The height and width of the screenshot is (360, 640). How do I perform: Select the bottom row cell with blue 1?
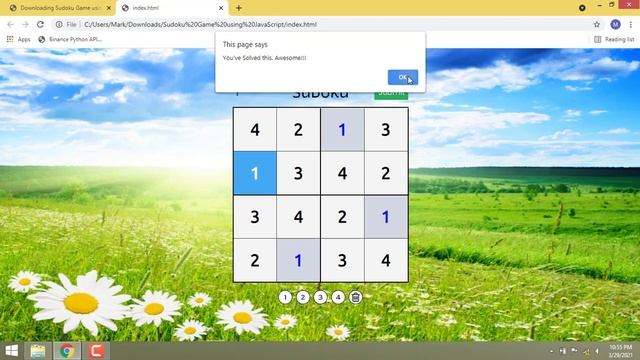(x=298, y=260)
